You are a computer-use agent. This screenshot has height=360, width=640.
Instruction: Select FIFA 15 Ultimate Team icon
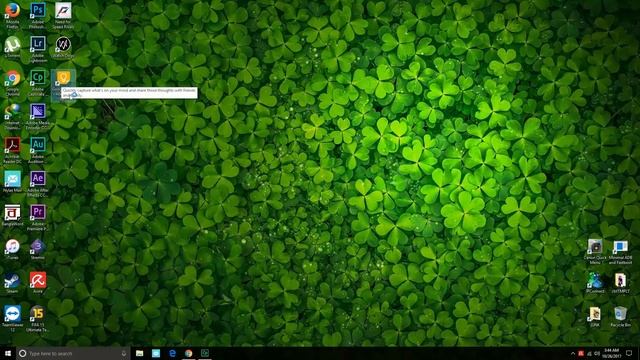[38, 318]
